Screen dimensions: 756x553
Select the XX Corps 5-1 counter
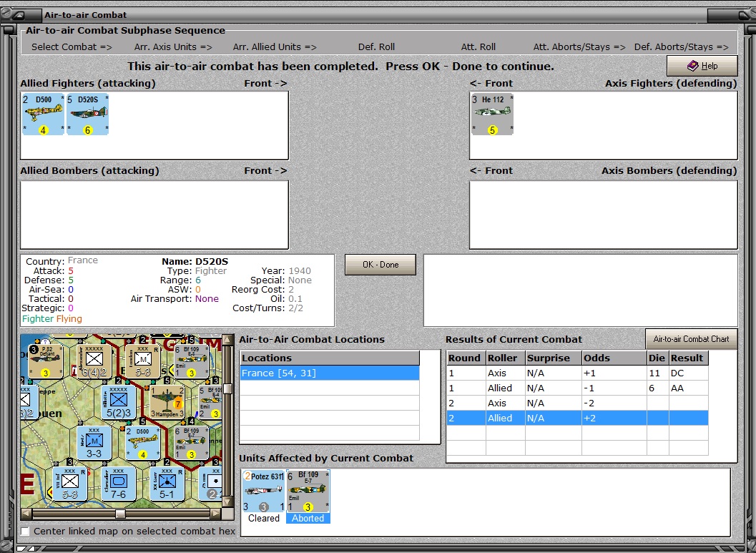(167, 484)
